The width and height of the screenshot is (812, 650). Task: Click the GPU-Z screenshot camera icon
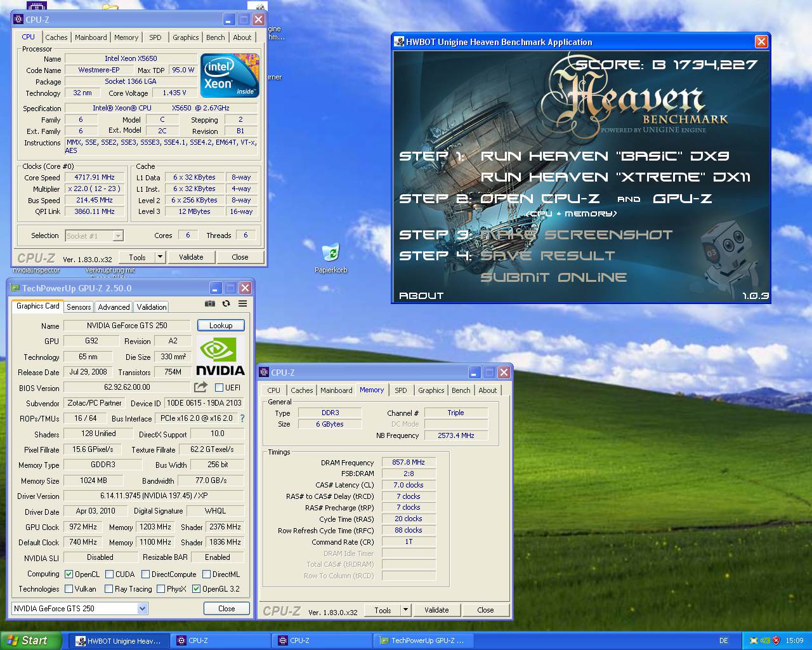click(x=210, y=304)
